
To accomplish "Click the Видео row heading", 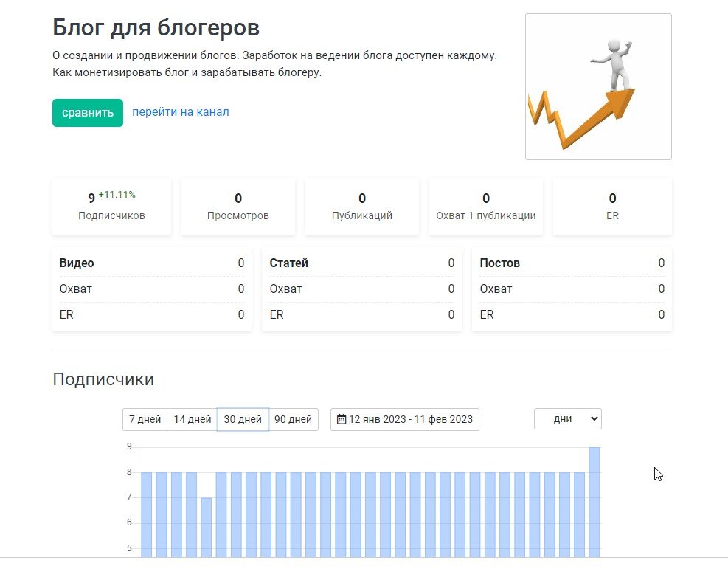I will tap(77, 263).
